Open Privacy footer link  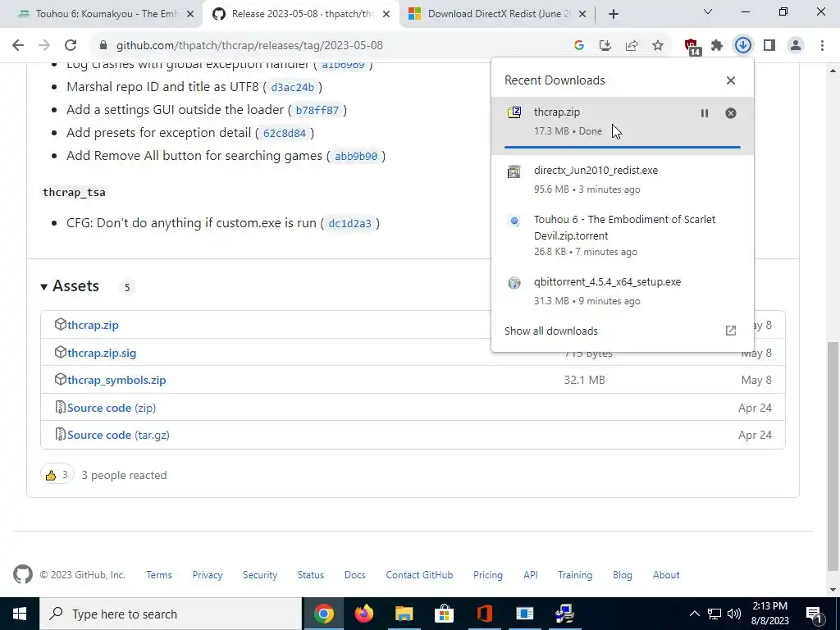pyautogui.click(x=208, y=575)
